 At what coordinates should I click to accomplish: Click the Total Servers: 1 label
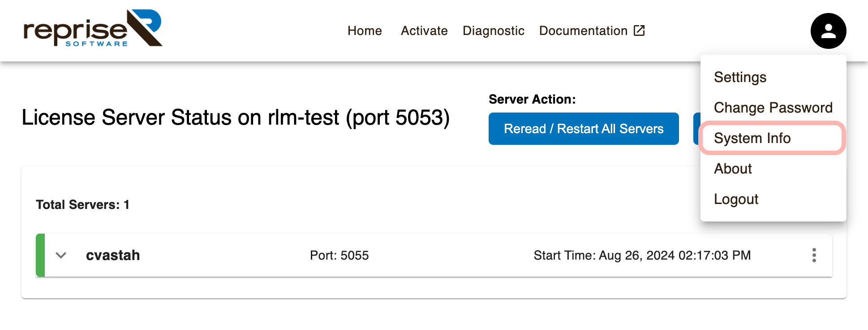tap(83, 204)
